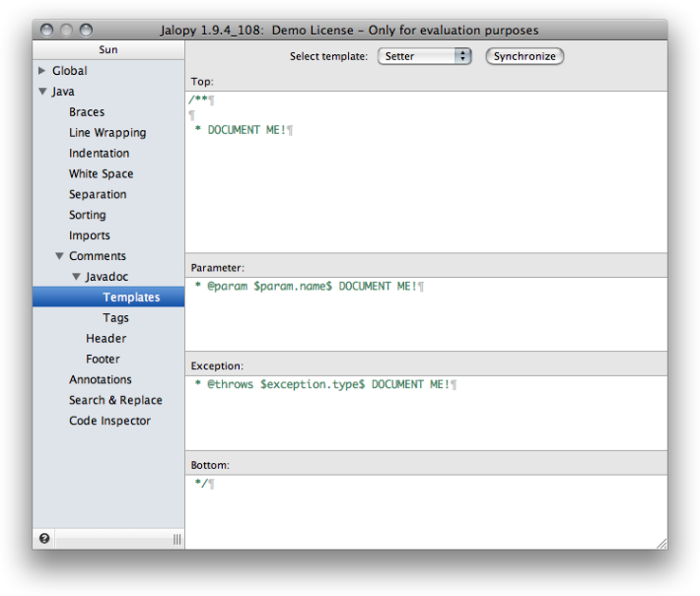Zoom the Jalopy window
This screenshot has height=596, width=700.
pyautogui.click(x=86, y=30)
